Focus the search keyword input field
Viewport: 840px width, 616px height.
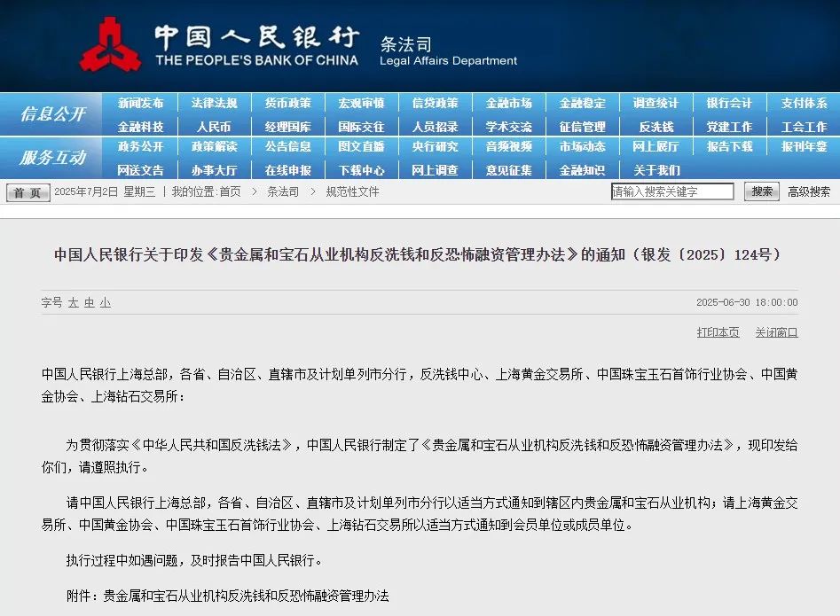[672, 191]
